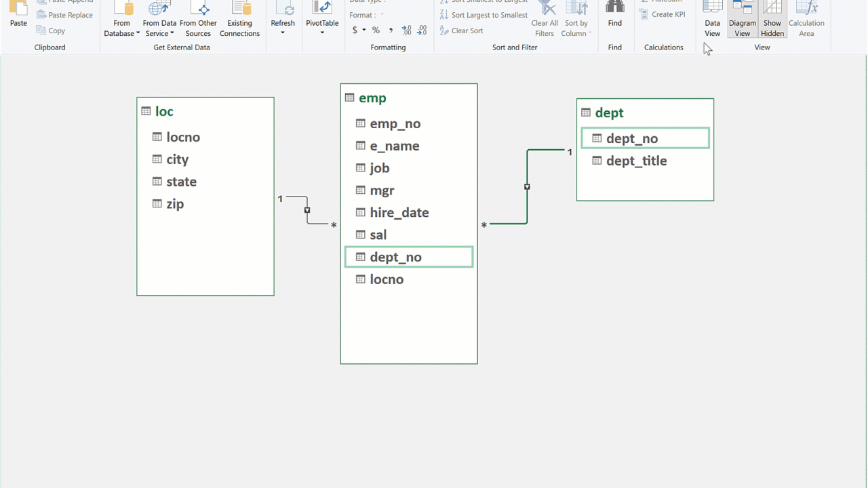
Task: Apply percent format with % icon
Action: [x=376, y=30]
